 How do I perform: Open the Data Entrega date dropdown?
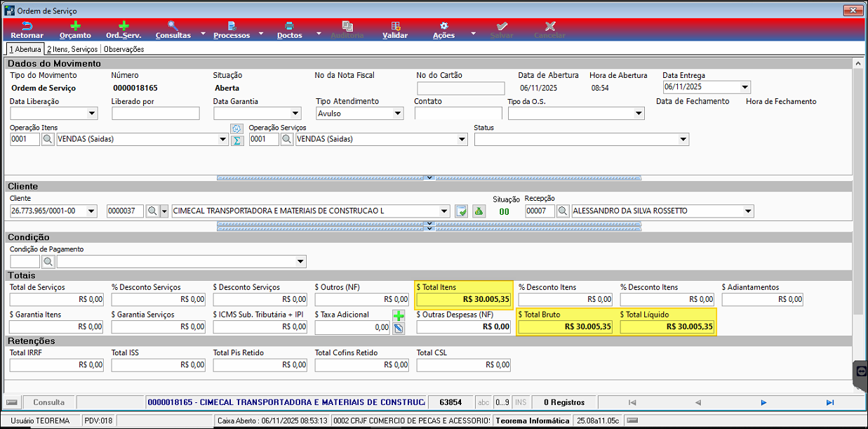pyautogui.click(x=745, y=87)
